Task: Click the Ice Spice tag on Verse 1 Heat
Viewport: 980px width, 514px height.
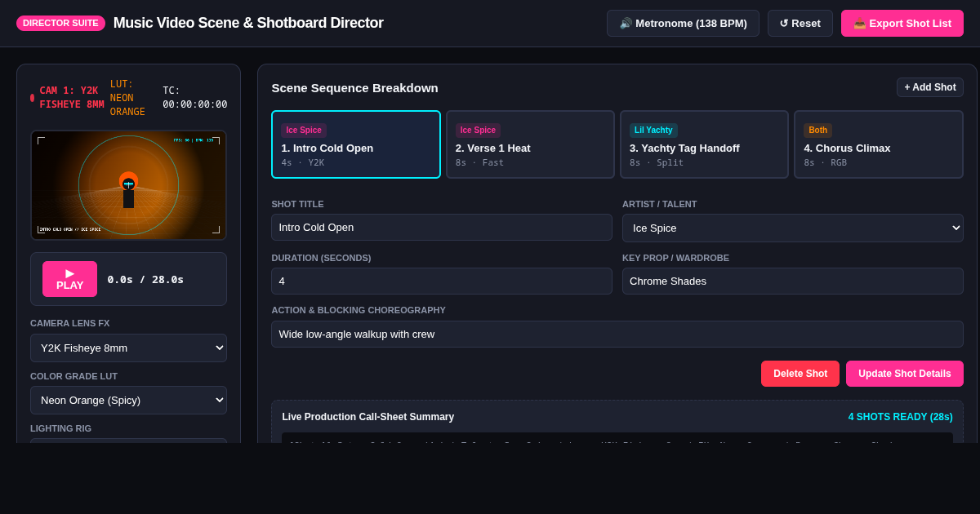Action: 478,130
